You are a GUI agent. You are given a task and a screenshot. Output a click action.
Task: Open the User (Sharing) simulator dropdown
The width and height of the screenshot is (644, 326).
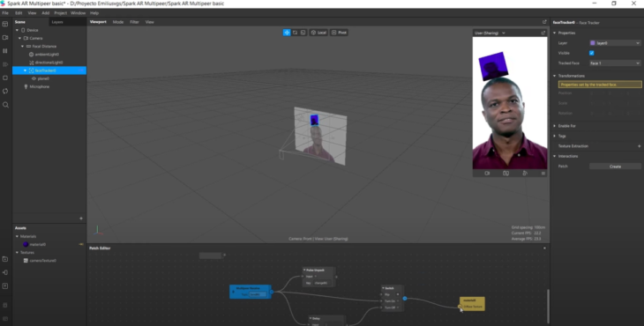490,33
